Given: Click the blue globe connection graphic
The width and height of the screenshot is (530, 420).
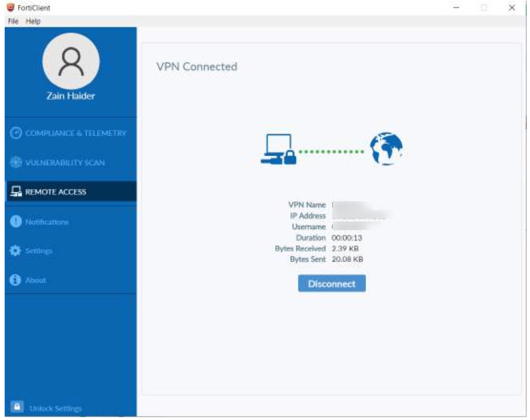Looking at the screenshot, I should (x=386, y=149).
